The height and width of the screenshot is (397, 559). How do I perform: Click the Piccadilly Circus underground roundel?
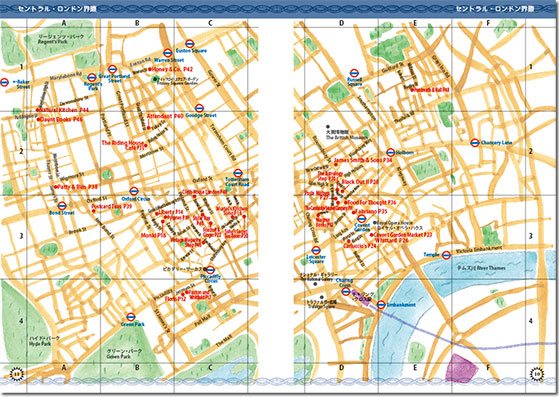[x=210, y=270]
